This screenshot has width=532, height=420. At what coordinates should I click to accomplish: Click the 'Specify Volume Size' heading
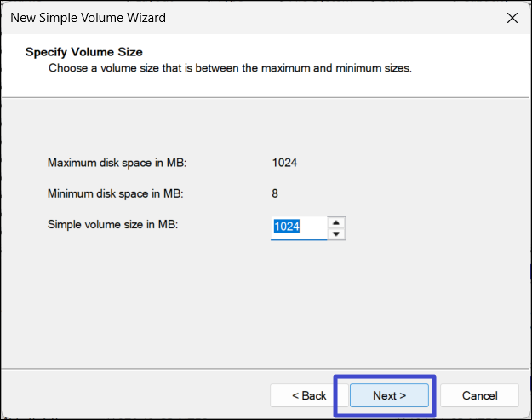(x=83, y=52)
